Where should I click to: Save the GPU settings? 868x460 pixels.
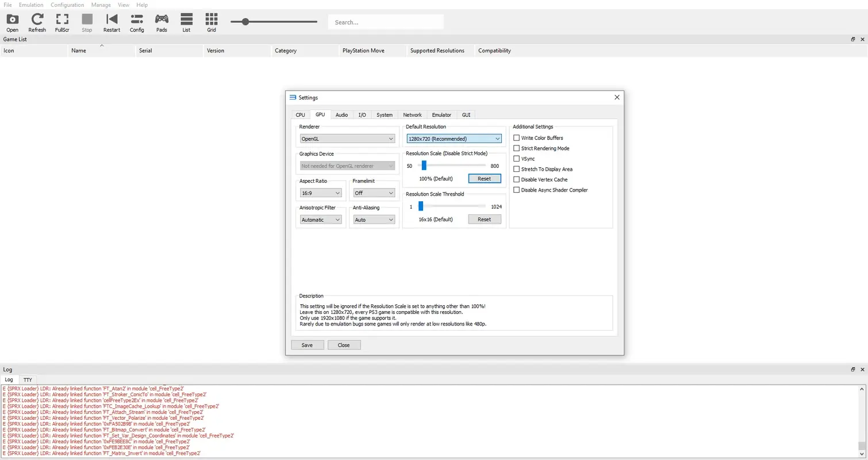click(307, 344)
